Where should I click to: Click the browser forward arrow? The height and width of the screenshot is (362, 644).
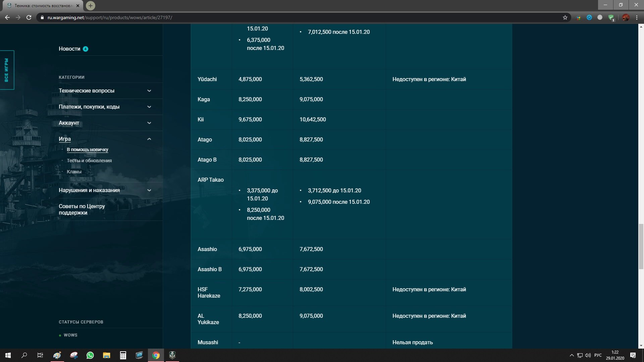[x=18, y=17]
